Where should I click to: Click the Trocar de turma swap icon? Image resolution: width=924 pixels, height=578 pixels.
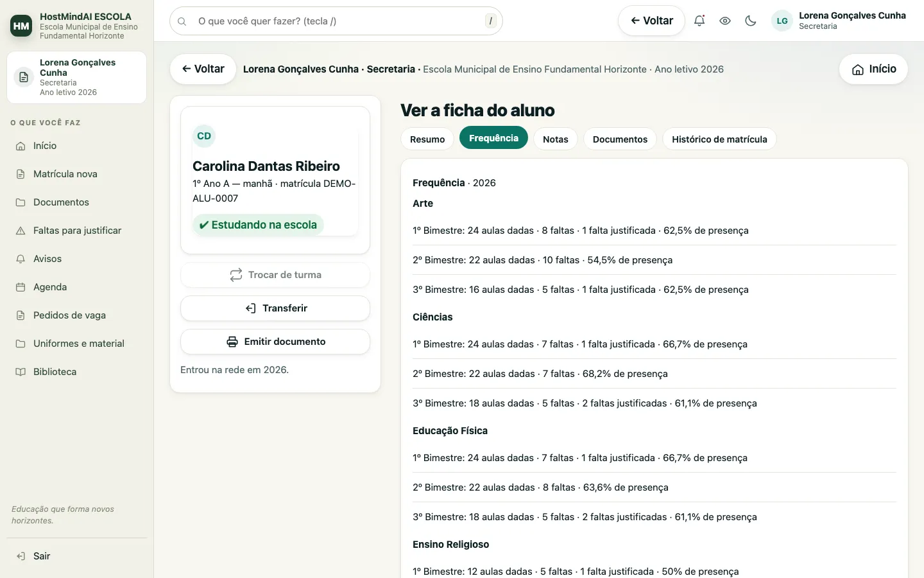[236, 275]
